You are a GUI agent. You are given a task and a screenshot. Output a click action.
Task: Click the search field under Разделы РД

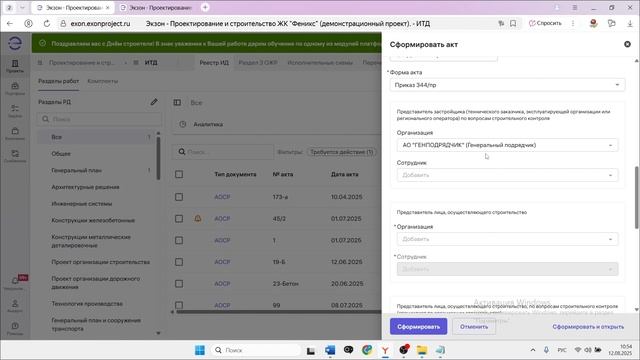coord(100,119)
